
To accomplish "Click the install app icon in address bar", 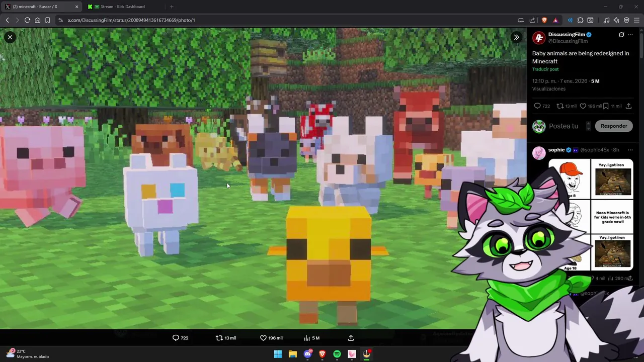I will point(521,20).
